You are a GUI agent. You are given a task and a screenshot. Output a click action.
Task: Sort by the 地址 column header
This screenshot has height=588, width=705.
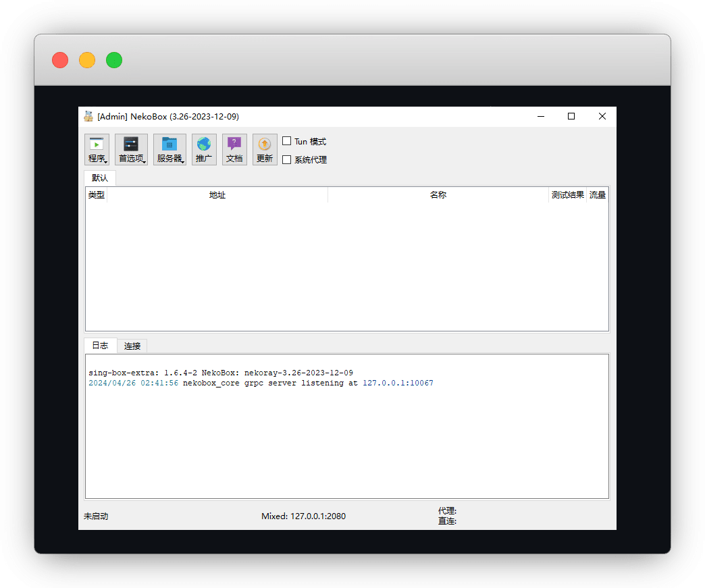coord(217,195)
